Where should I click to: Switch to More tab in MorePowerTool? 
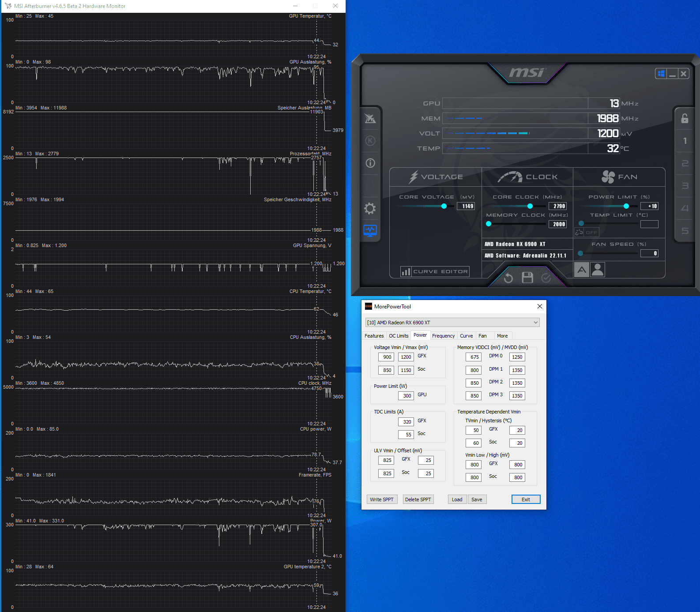tap(502, 336)
